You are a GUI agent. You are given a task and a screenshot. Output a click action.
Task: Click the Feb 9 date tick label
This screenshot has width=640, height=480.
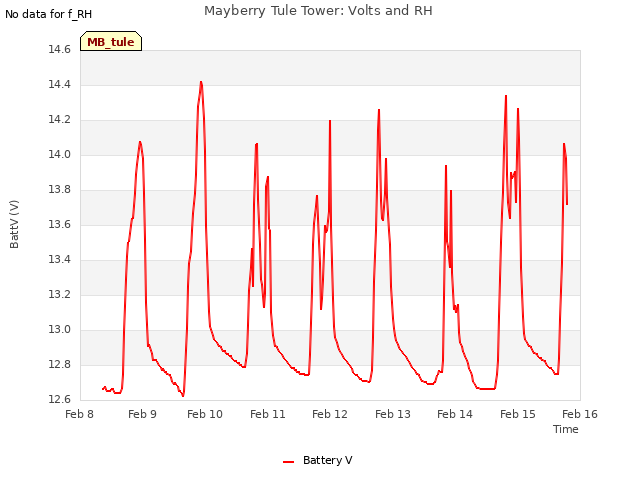tap(142, 414)
